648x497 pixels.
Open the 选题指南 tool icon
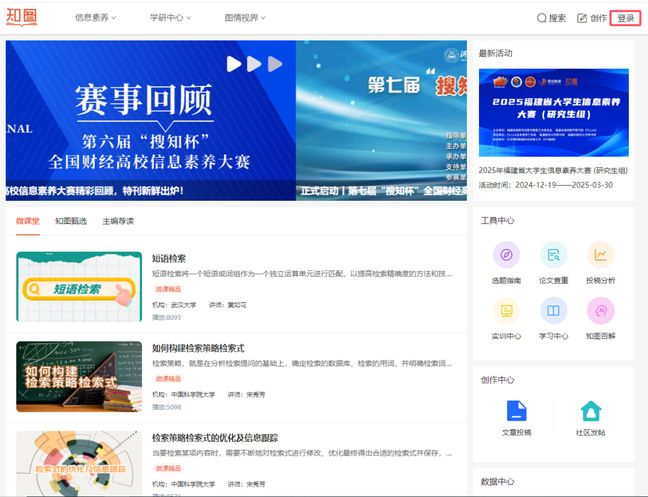pos(506,255)
